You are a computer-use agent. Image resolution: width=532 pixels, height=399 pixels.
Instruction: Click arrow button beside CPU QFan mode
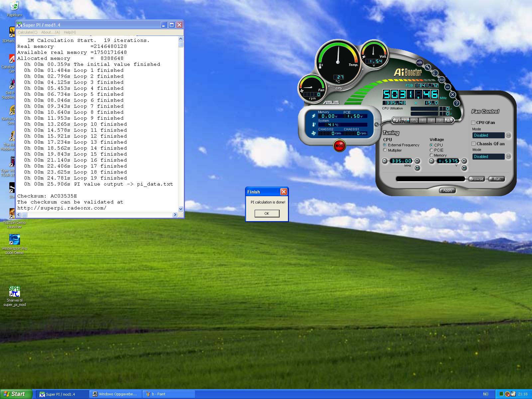pos(508,135)
